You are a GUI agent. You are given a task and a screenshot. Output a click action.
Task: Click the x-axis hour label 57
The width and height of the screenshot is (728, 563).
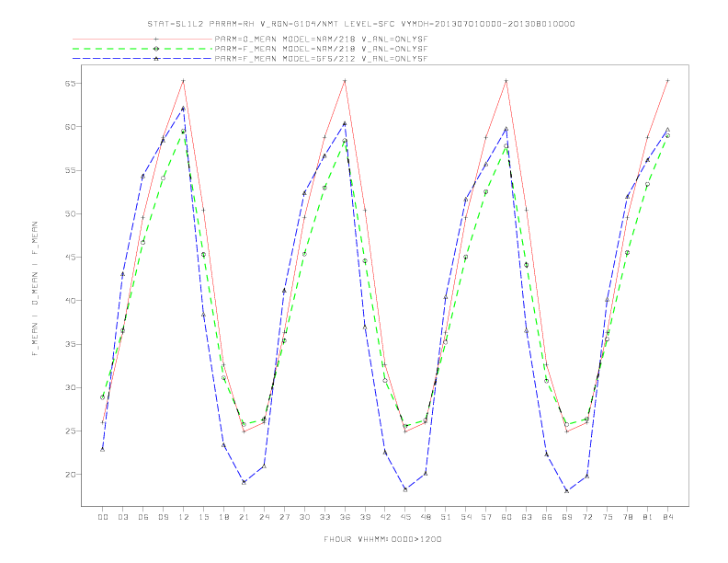(486, 517)
